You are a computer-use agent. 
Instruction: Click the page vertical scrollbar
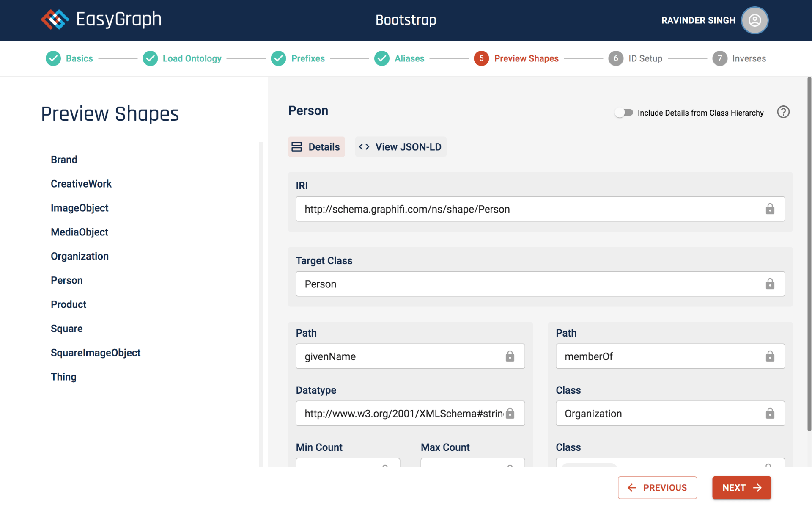[x=809, y=254]
